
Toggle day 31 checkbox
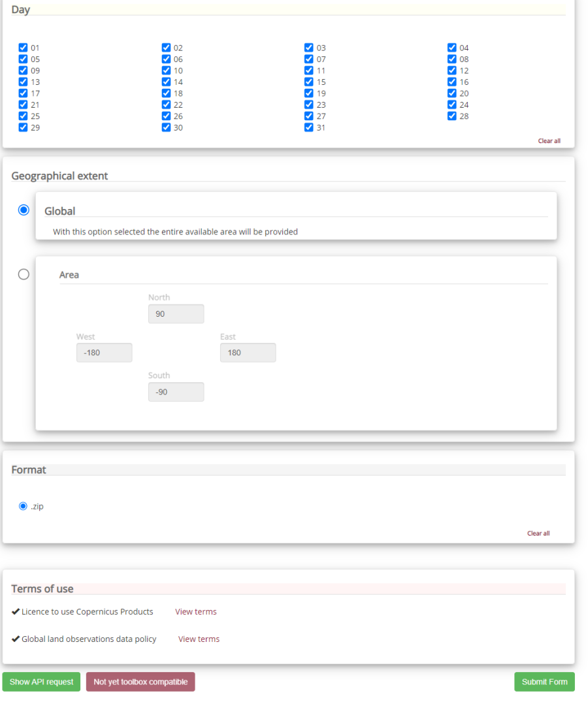(x=308, y=127)
